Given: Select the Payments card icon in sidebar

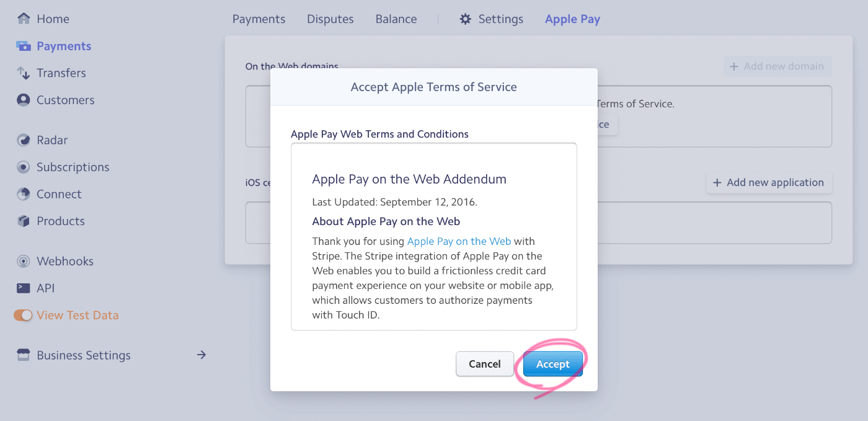Looking at the screenshot, I should [24, 46].
